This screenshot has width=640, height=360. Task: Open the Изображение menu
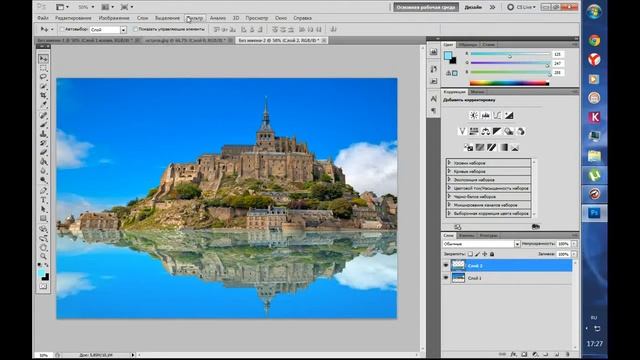click(x=114, y=18)
